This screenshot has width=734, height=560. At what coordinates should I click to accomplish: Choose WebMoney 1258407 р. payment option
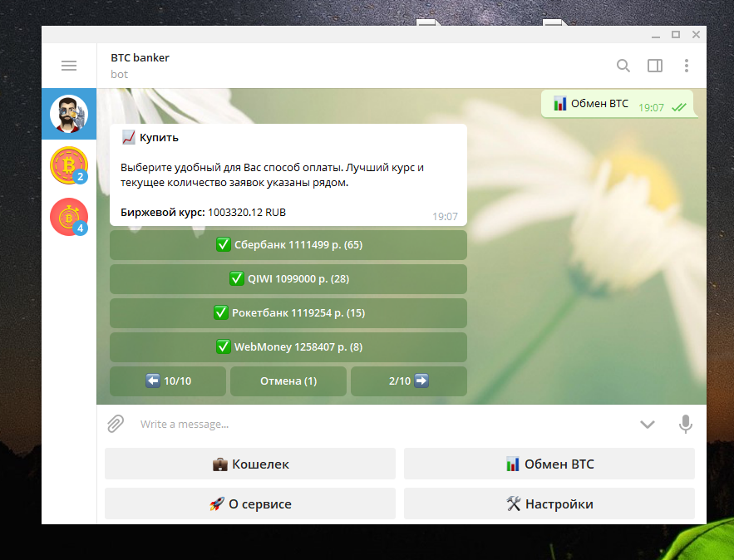click(288, 347)
